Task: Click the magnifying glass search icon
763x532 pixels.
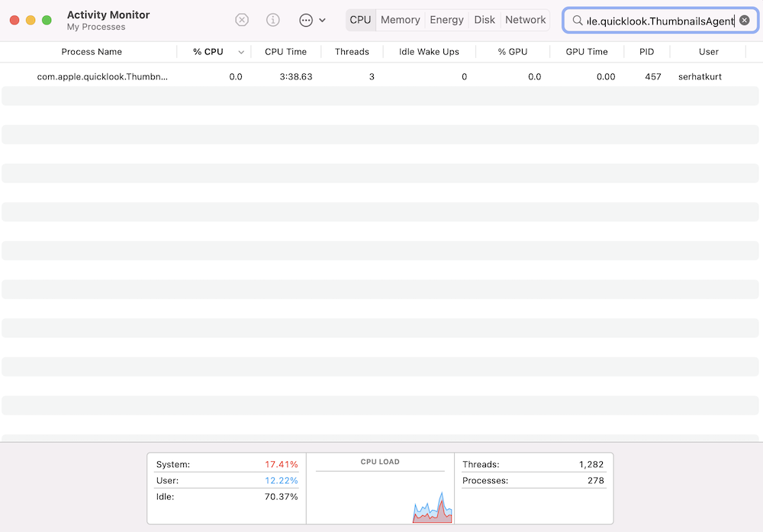Action: [x=577, y=21]
